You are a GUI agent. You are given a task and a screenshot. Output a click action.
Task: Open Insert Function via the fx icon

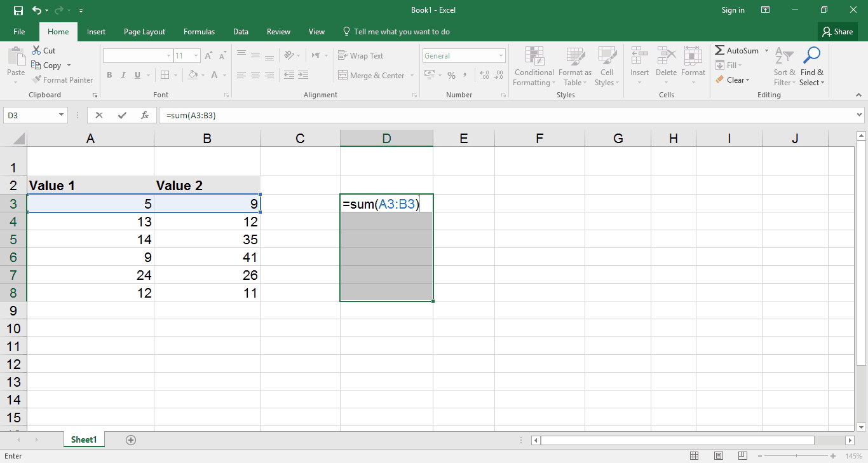(145, 115)
